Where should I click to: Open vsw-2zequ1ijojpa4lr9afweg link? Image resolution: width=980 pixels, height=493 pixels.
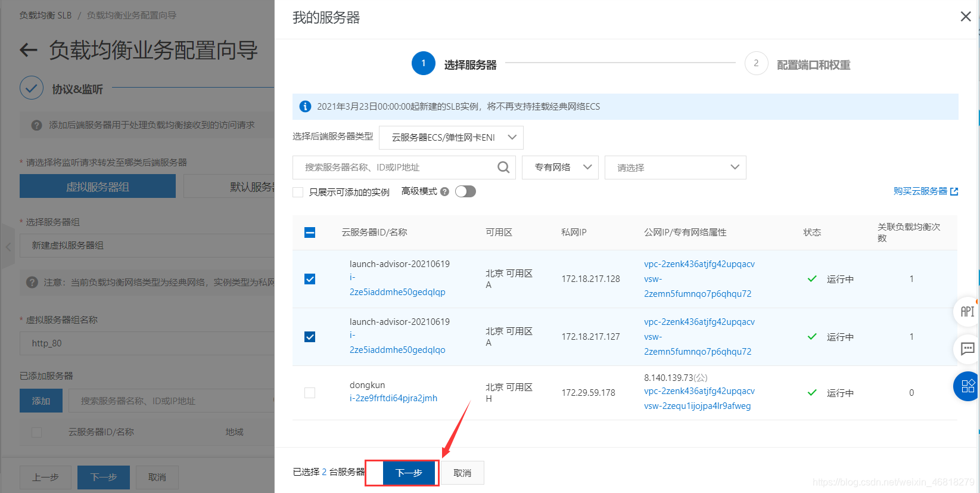698,406
